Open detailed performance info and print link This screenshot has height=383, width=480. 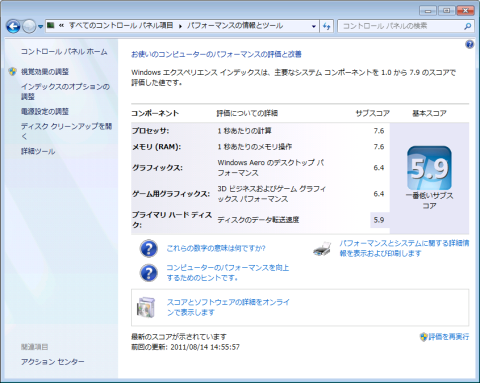404,248
